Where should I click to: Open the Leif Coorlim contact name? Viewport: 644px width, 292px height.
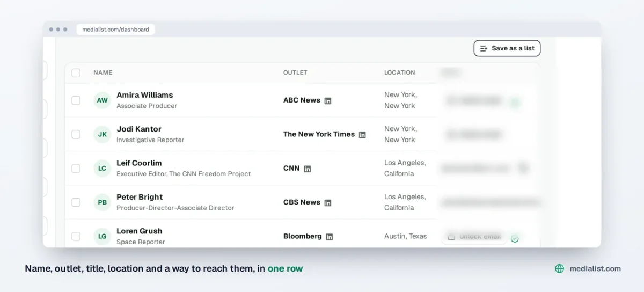click(x=139, y=163)
